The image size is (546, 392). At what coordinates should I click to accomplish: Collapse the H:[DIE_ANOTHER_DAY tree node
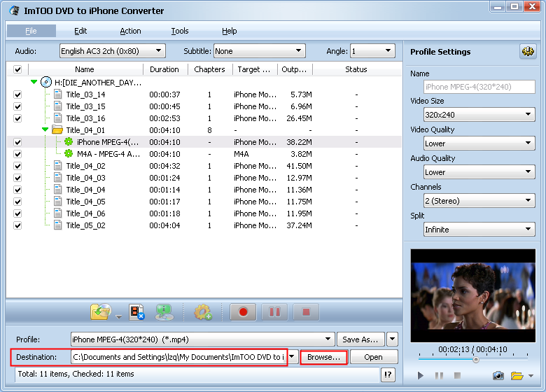tap(34, 82)
